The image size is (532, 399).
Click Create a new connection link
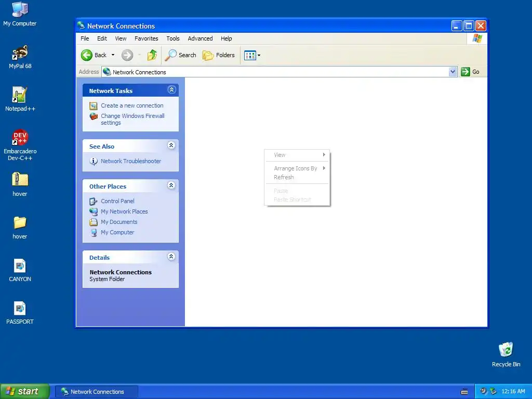click(132, 105)
